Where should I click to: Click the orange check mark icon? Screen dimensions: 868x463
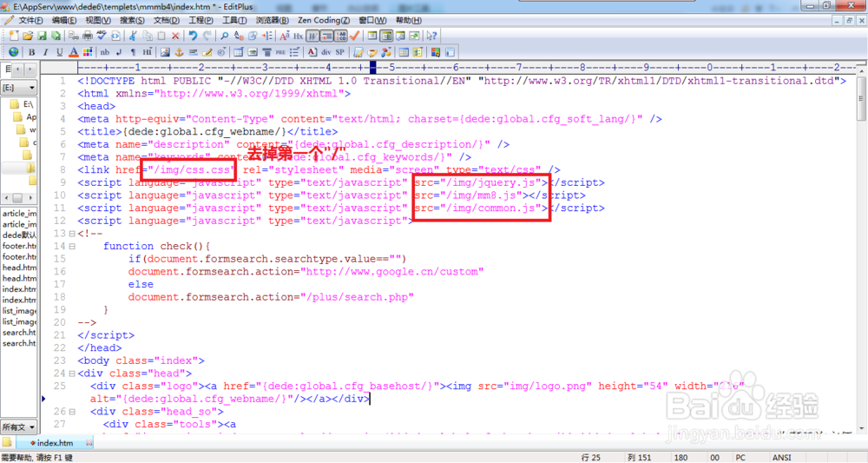354,36
